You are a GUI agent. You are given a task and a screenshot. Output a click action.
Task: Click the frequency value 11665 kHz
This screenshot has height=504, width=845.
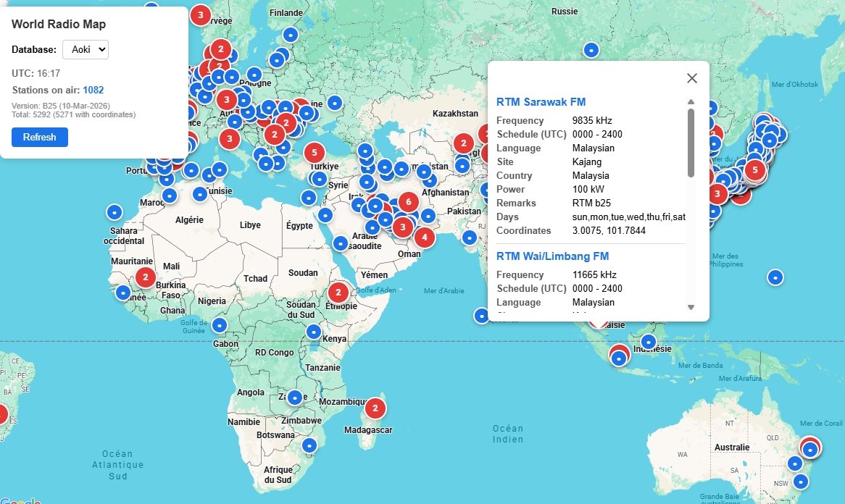(594, 274)
